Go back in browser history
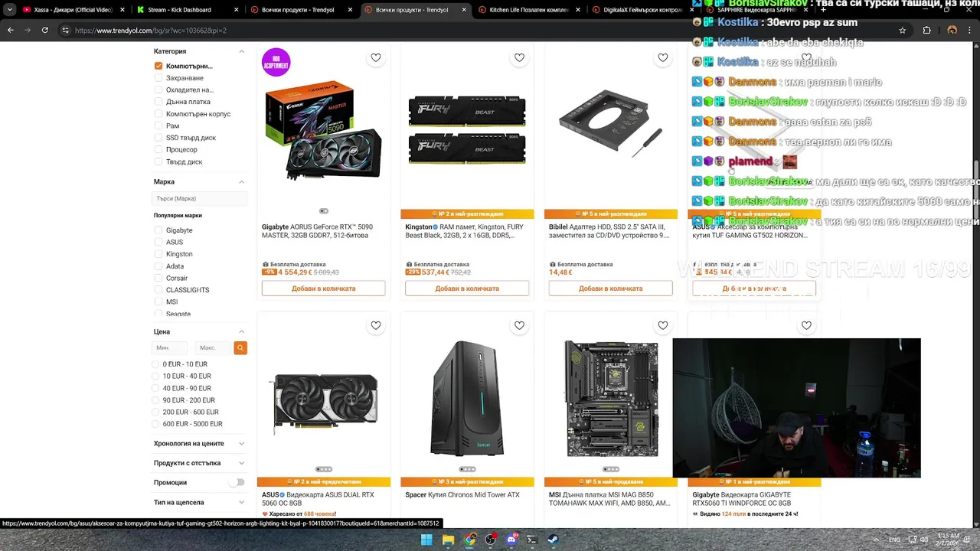Viewport: 980px width, 551px height. click(10, 30)
